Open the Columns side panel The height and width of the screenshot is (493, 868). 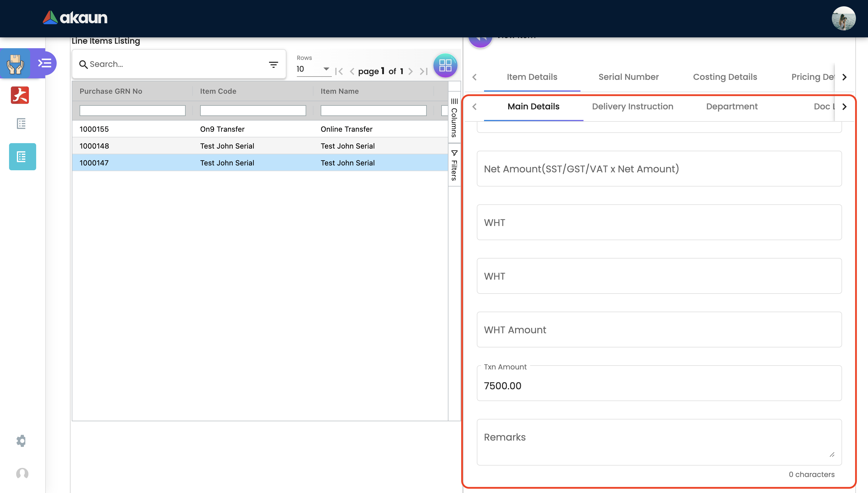[454, 118]
